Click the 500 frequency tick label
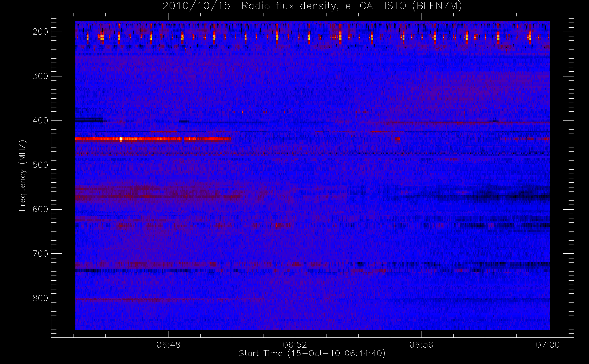This screenshot has width=589, height=364. pyautogui.click(x=40, y=165)
